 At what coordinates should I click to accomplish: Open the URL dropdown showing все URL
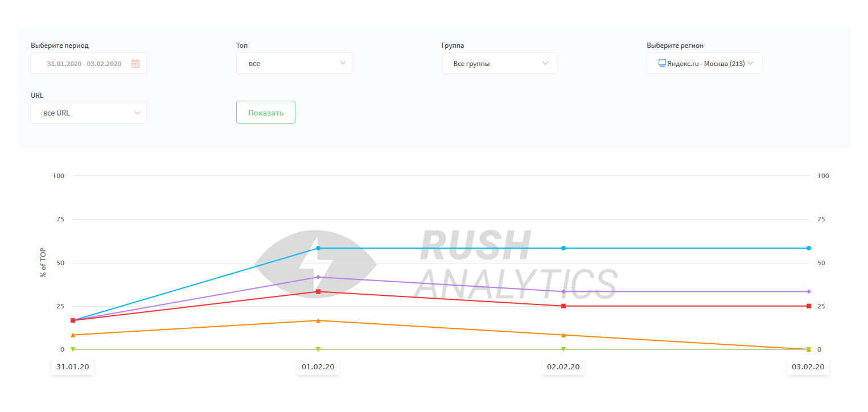[88, 113]
